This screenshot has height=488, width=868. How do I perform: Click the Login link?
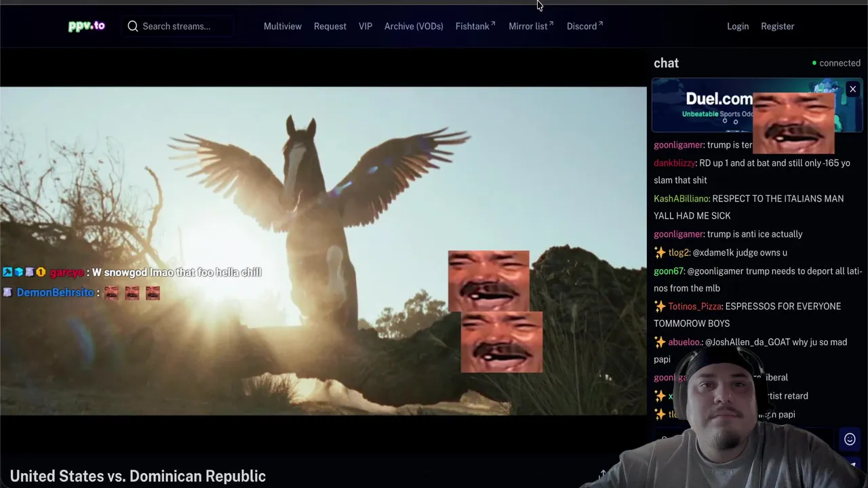tap(738, 26)
